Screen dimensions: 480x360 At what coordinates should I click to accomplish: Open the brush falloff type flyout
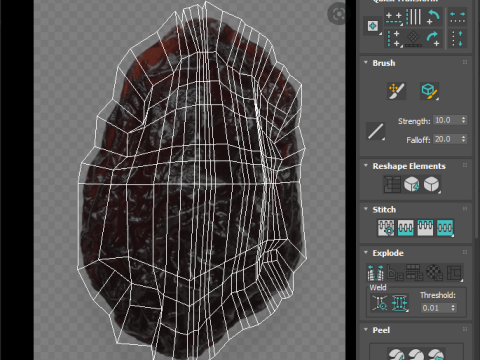coord(375,131)
